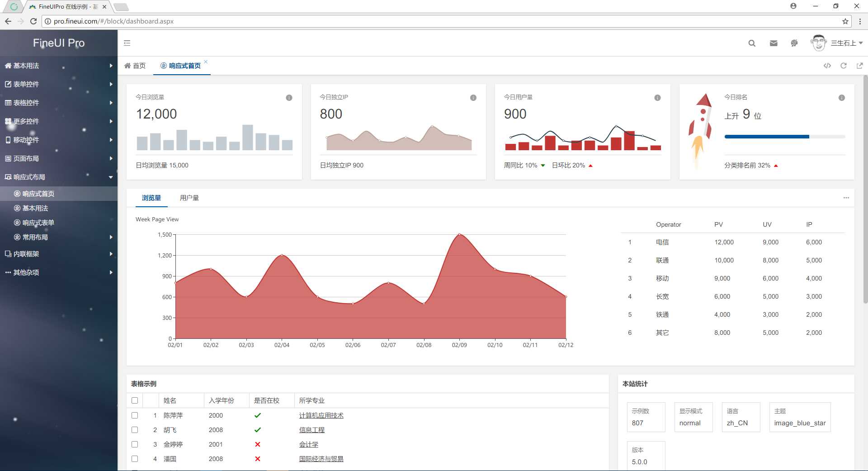Open search via the magnifier icon
Viewport: 868px width, 471px height.
pyautogui.click(x=752, y=43)
